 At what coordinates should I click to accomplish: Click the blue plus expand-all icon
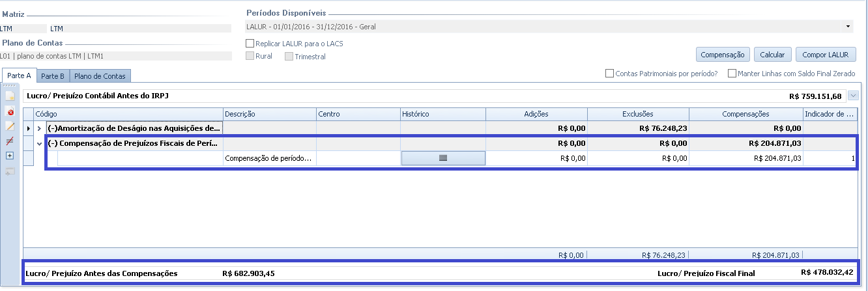click(x=10, y=156)
